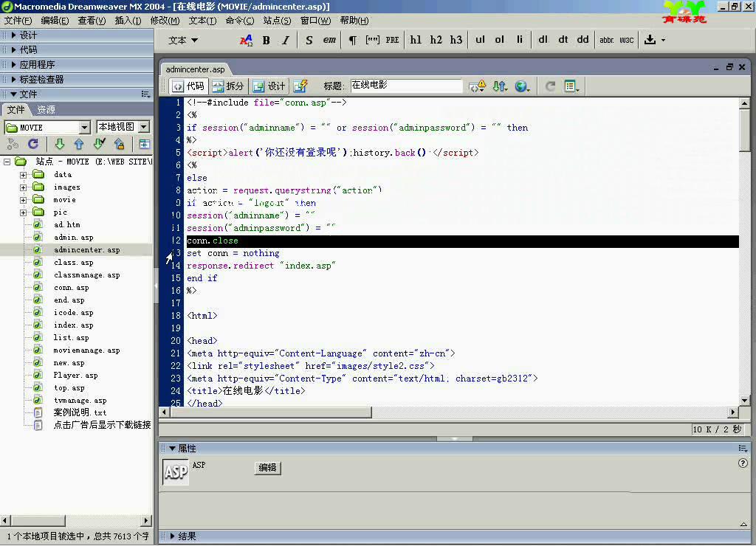Click the code editor horizontal scrollbar thumb
Screen dimensions: 756x546
[271, 412]
